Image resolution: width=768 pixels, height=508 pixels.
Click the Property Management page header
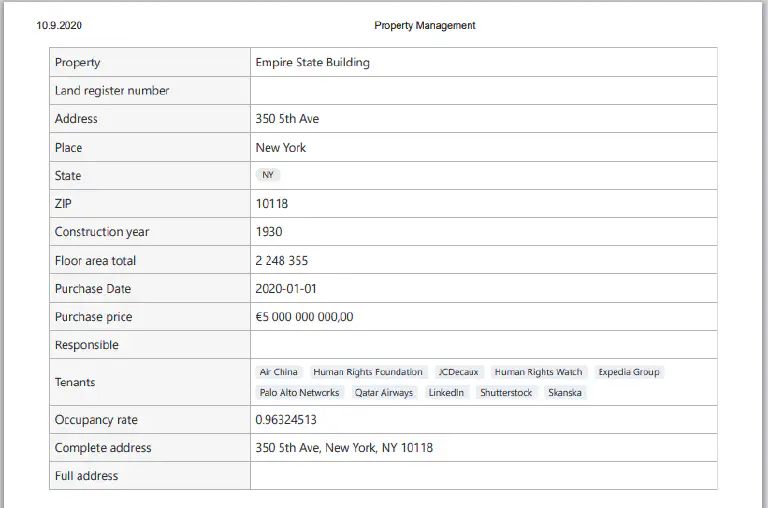[x=425, y=25]
